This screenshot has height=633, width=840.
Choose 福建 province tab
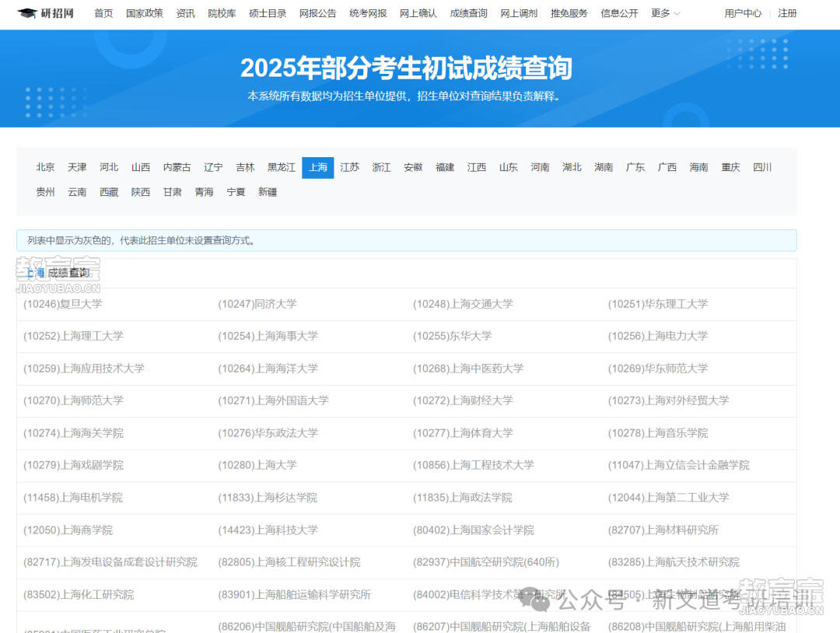(x=445, y=167)
